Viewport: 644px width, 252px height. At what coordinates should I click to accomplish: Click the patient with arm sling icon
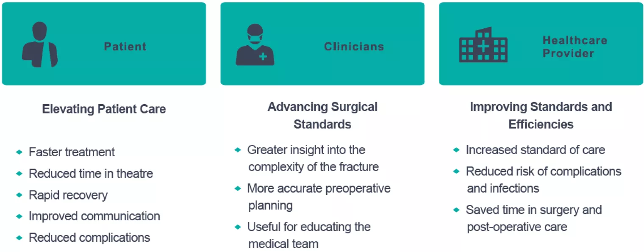coord(40,45)
